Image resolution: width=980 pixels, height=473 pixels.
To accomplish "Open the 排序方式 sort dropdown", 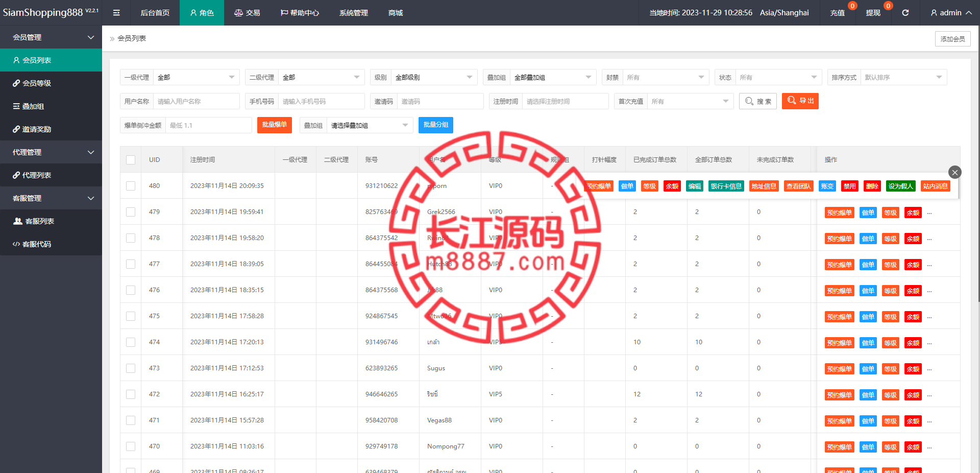I will [x=903, y=78].
